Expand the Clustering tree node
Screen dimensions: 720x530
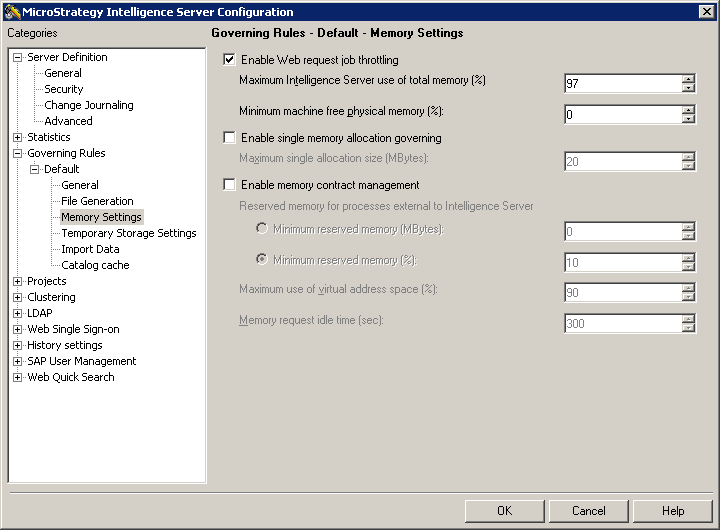(17, 298)
